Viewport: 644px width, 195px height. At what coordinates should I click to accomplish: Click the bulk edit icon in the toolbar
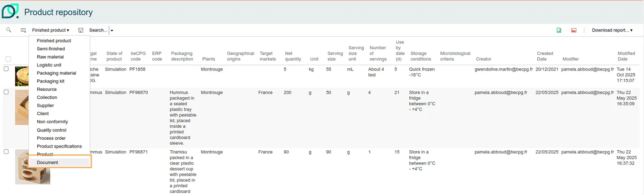click(x=23, y=30)
